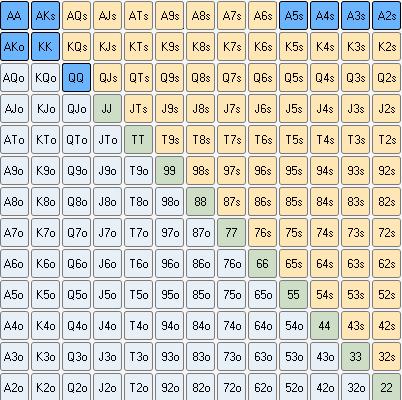Click the A2o hand cell

14,387
